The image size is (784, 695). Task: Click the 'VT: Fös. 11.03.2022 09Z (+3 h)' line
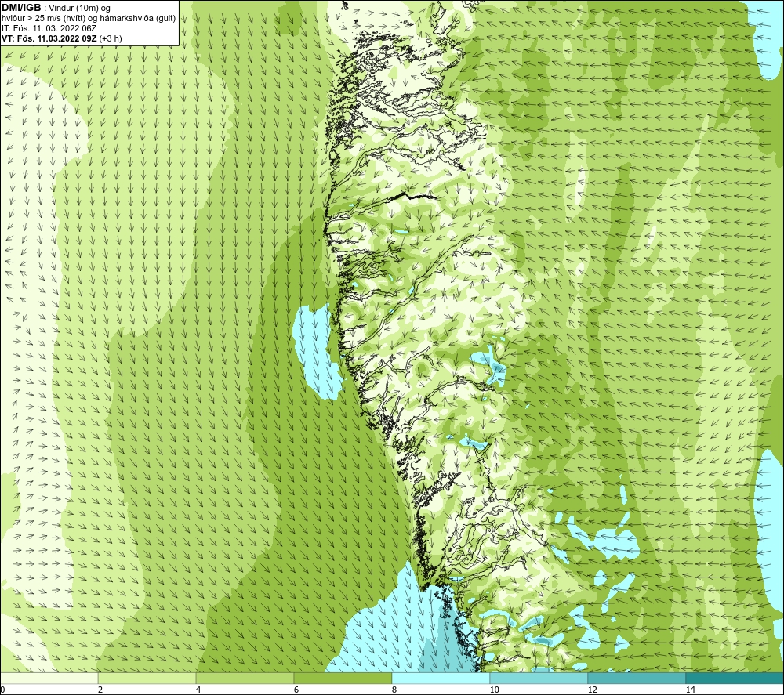pos(61,38)
